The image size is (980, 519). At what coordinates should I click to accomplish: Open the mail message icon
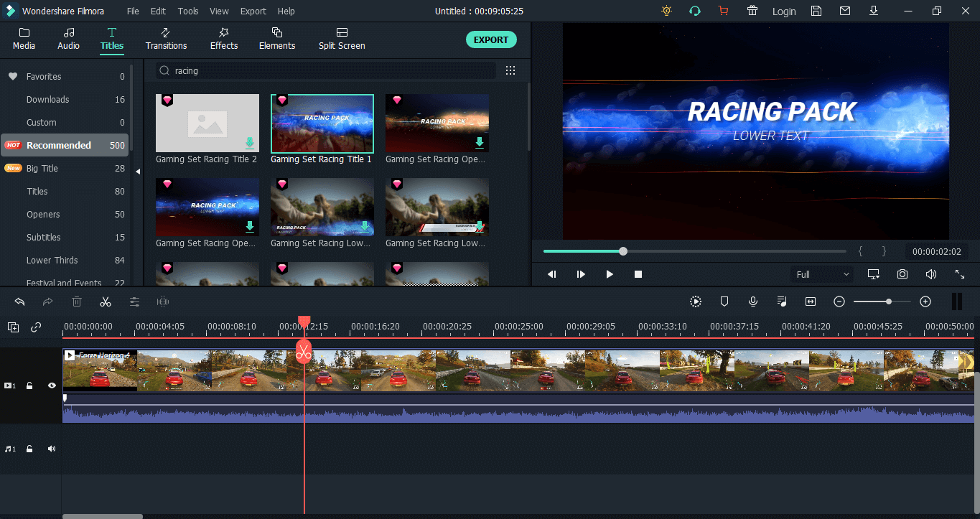pyautogui.click(x=845, y=11)
